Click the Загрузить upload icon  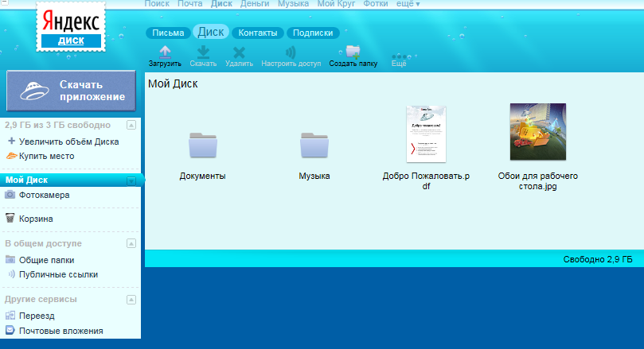point(165,52)
